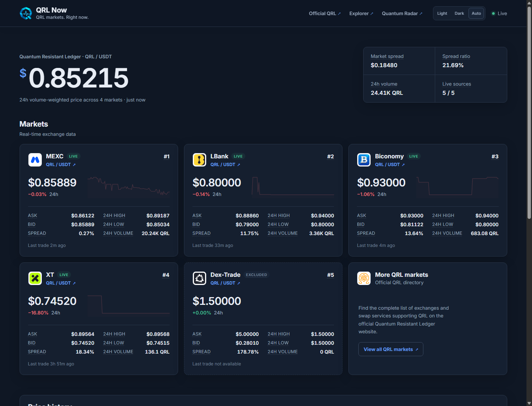This screenshot has width=532, height=406.
Task: Click the LBank price $0.80000
Action: [217, 182]
